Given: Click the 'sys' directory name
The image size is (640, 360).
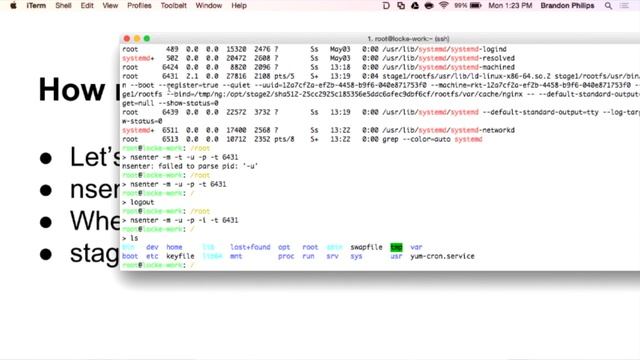Looking at the screenshot, I should pos(356,256).
